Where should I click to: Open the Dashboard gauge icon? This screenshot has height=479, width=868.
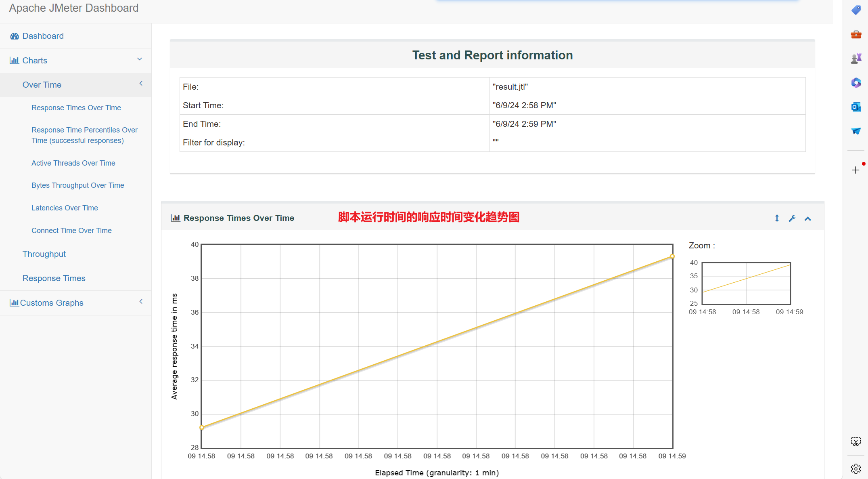15,36
